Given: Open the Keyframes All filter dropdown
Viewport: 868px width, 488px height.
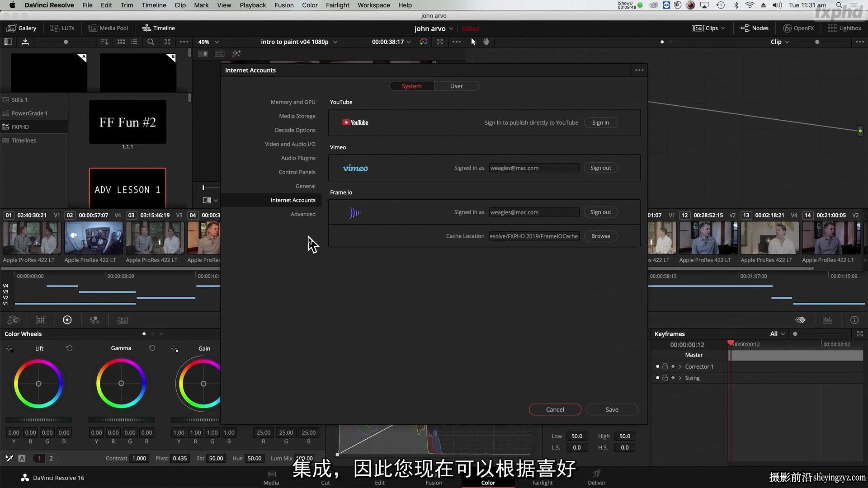Looking at the screenshot, I should point(777,333).
